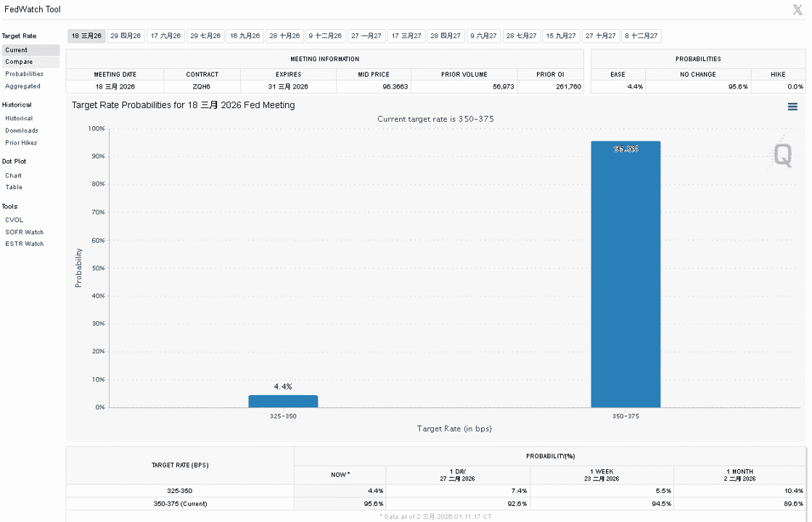Click the 1 WEEK value 5.5%

[x=663, y=491]
